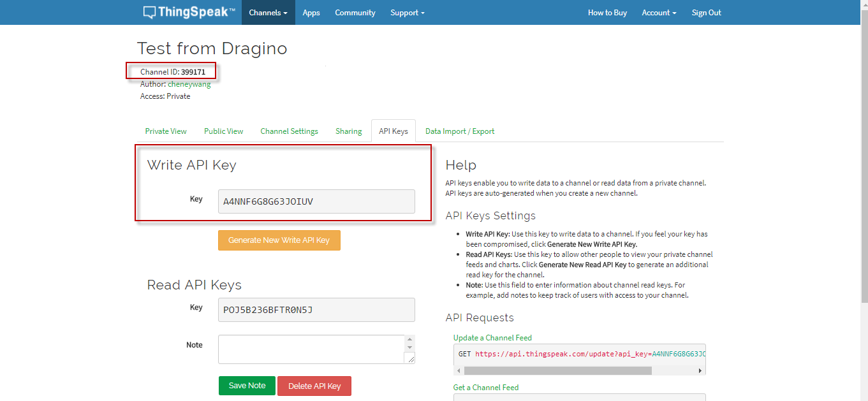Click the left arrow of request scrollbar
This screenshot has width=868, height=401.
[x=458, y=370]
